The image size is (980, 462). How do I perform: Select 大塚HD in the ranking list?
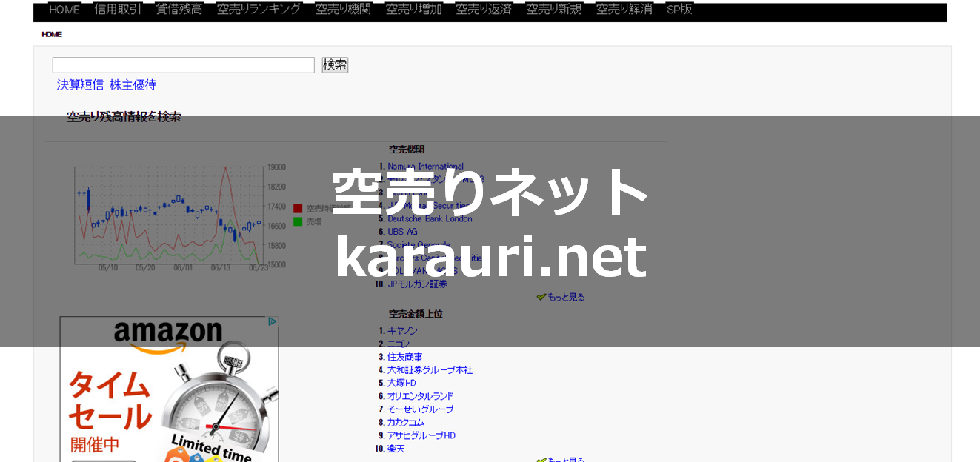(x=401, y=384)
